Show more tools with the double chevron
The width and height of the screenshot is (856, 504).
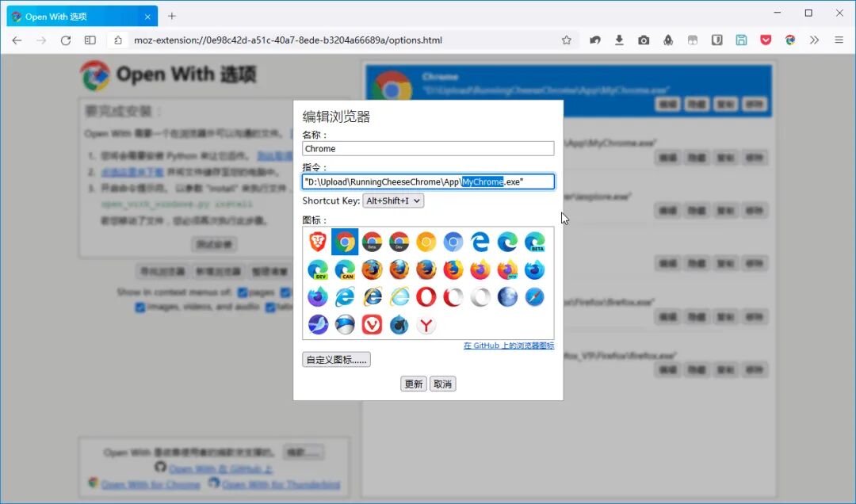pyautogui.click(x=815, y=40)
